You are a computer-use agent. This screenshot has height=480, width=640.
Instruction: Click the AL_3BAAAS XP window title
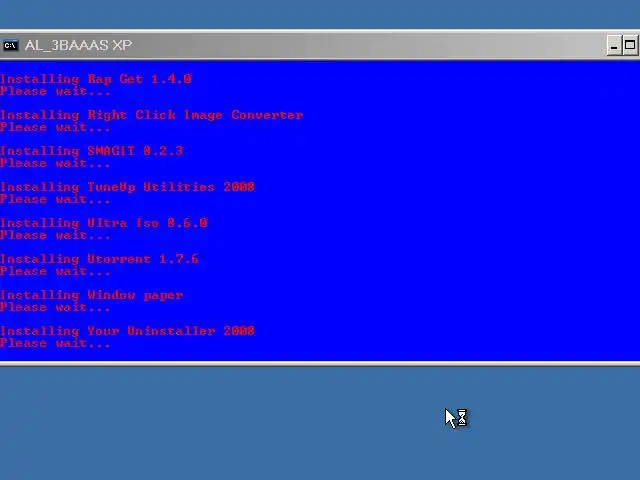point(78,45)
